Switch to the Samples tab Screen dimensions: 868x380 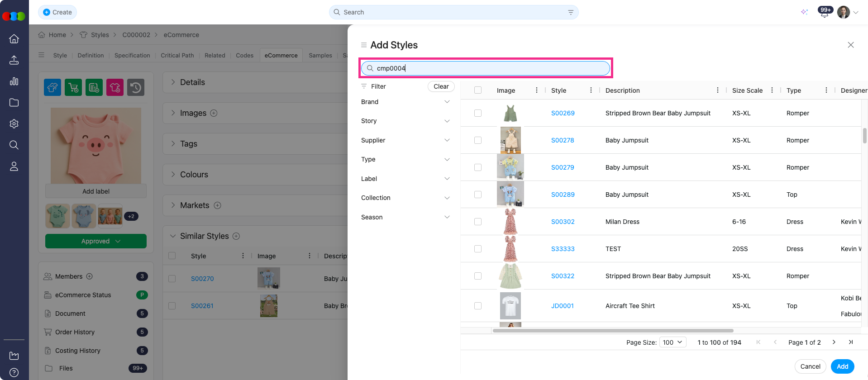pos(320,55)
